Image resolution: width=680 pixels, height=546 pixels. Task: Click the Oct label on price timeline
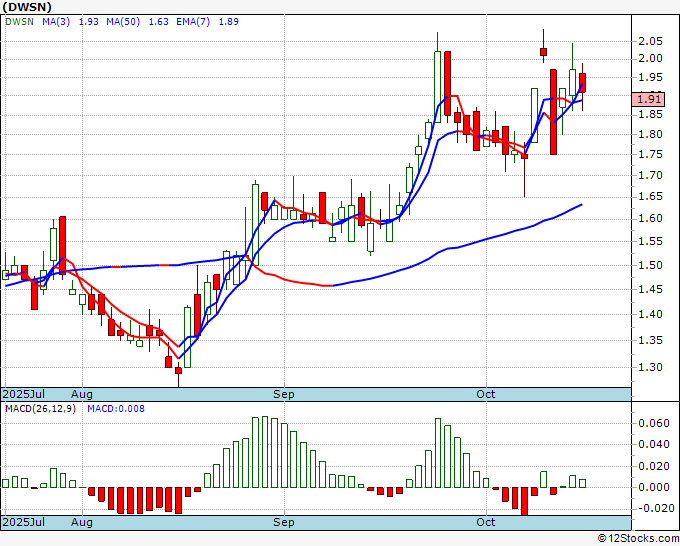tap(485, 394)
